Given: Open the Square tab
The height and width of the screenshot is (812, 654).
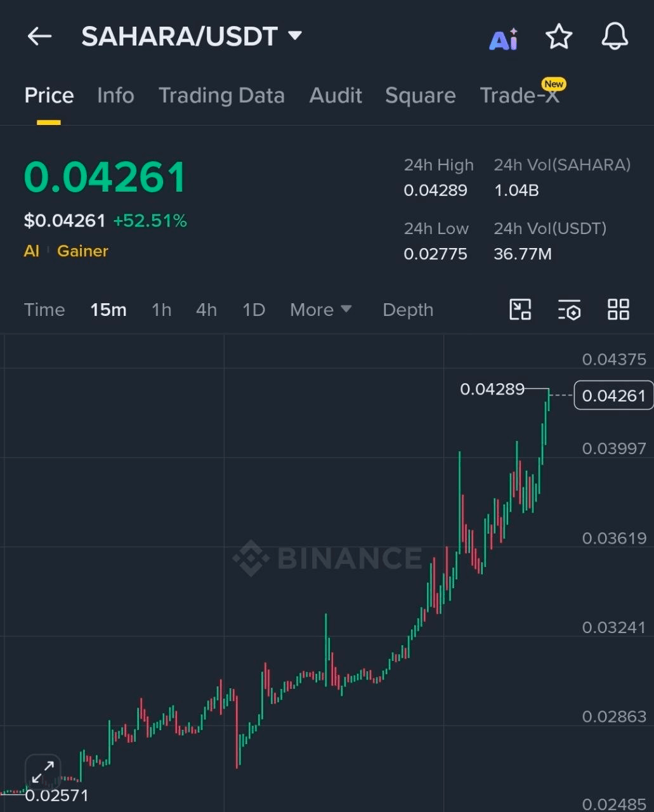Looking at the screenshot, I should pyautogui.click(x=420, y=96).
